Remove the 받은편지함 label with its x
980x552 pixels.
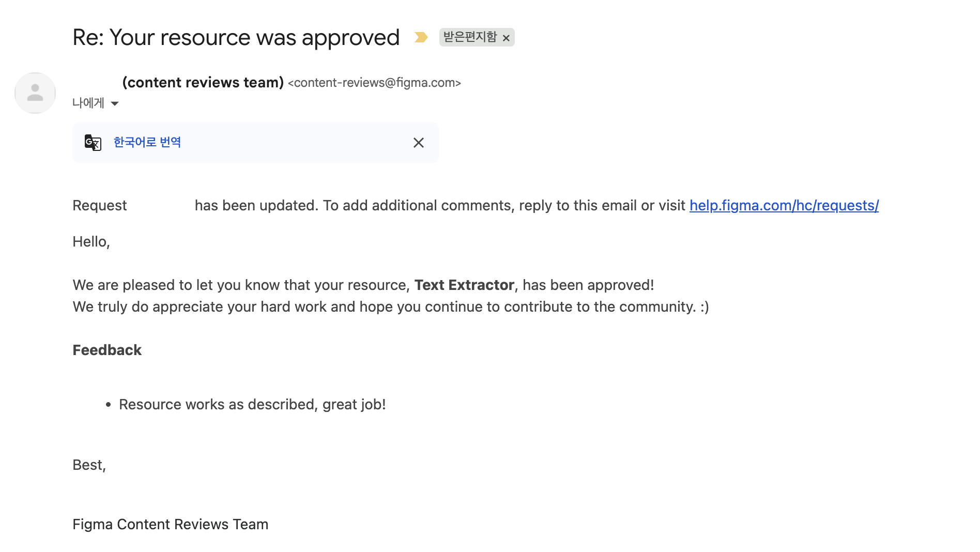pos(507,38)
